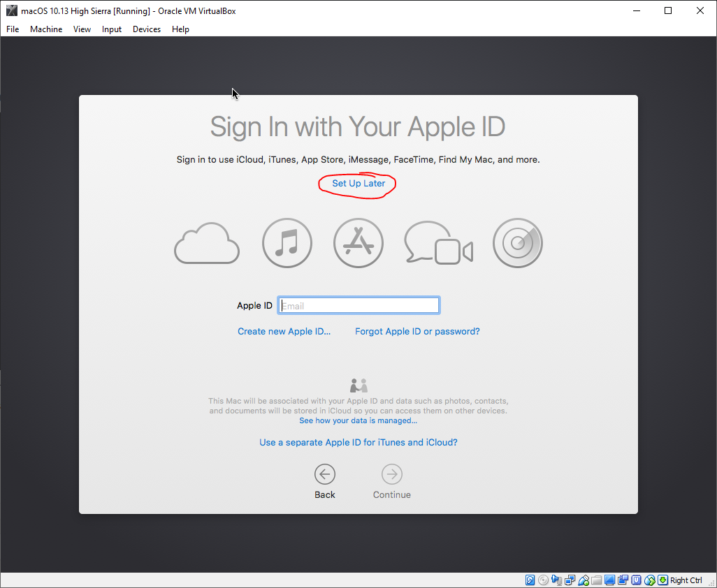Image resolution: width=717 pixels, height=588 pixels.
Task: Click the optical drive status icon
Action: coord(543,580)
